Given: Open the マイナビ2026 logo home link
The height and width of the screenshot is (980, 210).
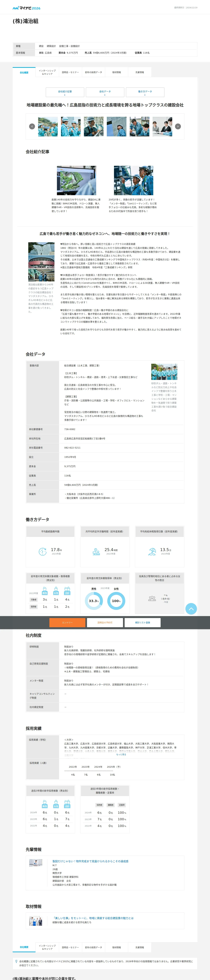Looking at the screenshot, I should (26, 8).
